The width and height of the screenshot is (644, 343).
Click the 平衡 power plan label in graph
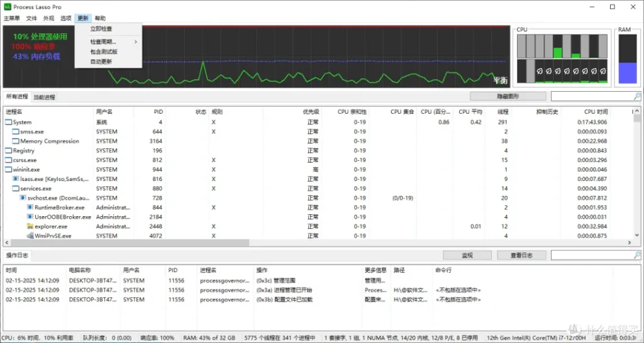[500, 80]
